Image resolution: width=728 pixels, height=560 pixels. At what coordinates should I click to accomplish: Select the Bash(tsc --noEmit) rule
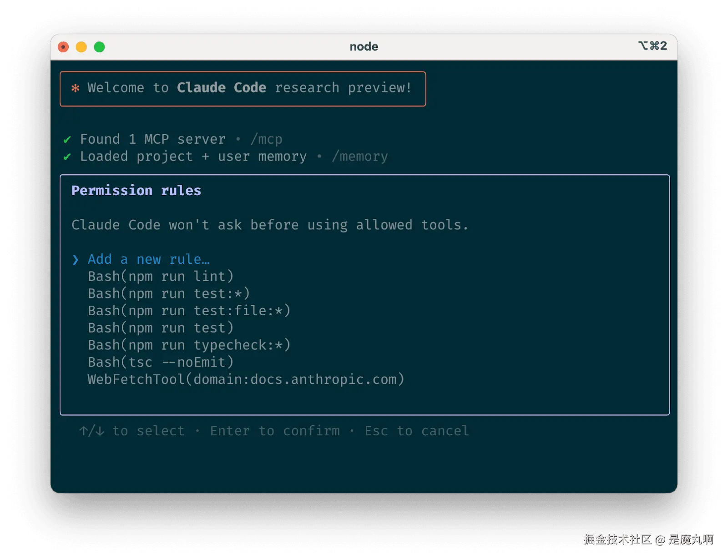[x=161, y=363]
